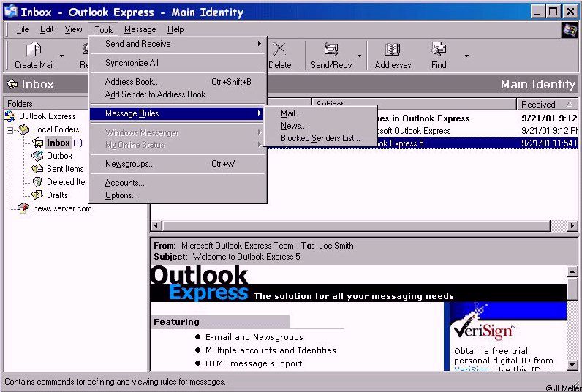Click the Sent Items folder icon
Image resolution: width=582 pixels, height=392 pixels.
(x=37, y=169)
